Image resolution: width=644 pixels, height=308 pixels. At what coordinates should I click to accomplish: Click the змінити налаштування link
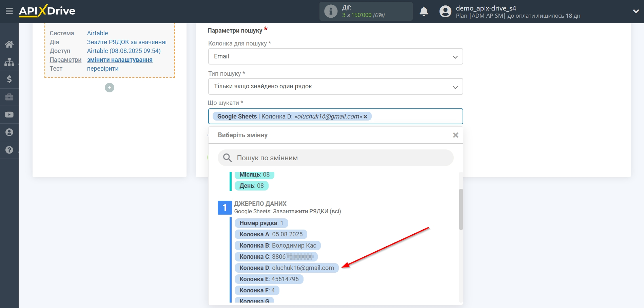click(120, 60)
